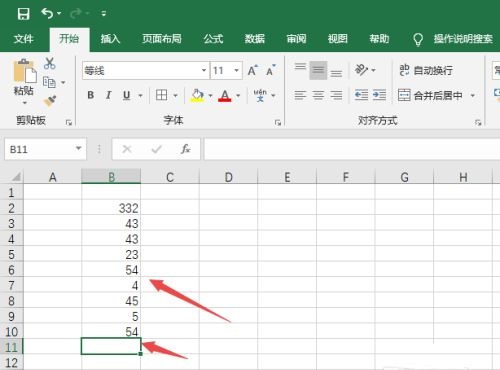Open the font size 11 dropdown
The height and width of the screenshot is (370, 500).
tap(236, 70)
